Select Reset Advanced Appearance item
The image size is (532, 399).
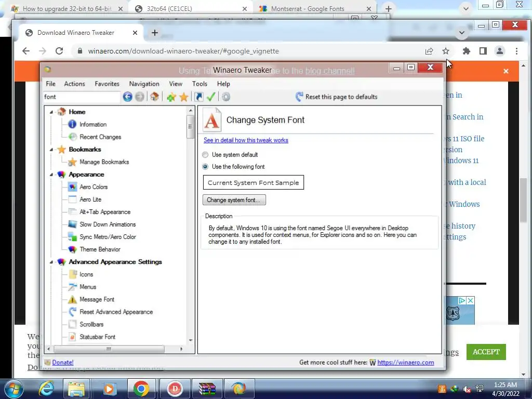pos(116,312)
